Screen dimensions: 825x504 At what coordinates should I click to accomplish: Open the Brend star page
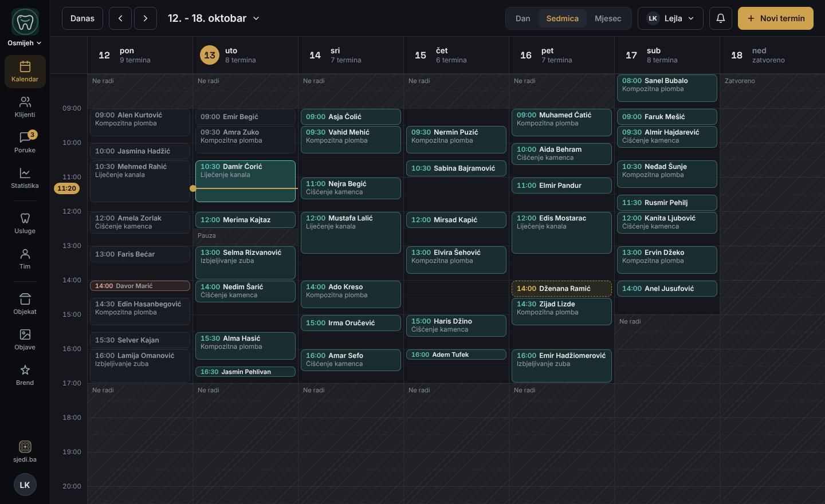(25, 375)
